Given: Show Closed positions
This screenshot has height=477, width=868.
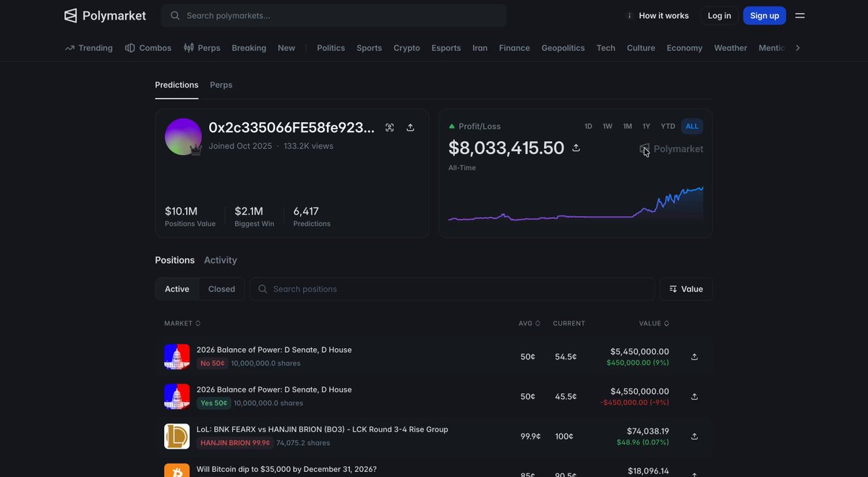Looking at the screenshot, I should pos(221,289).
